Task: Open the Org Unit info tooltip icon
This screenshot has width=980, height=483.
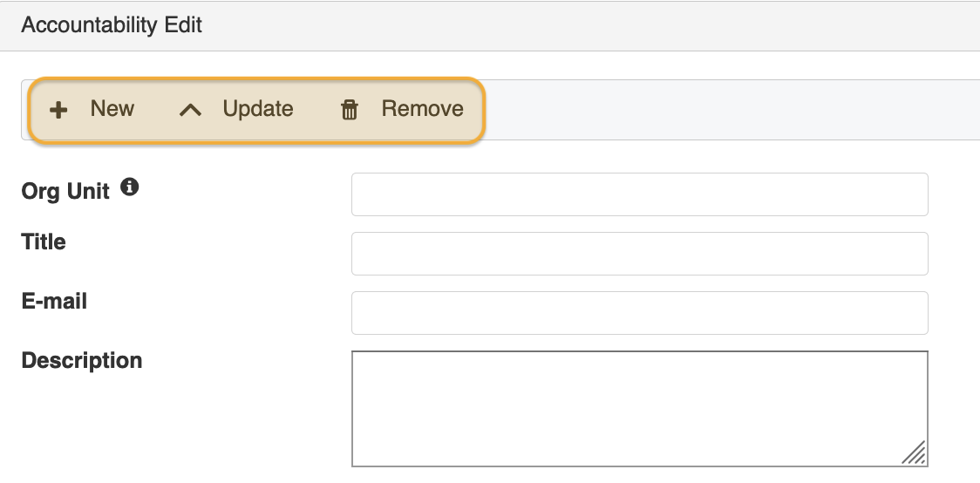Action: [129, 187]
